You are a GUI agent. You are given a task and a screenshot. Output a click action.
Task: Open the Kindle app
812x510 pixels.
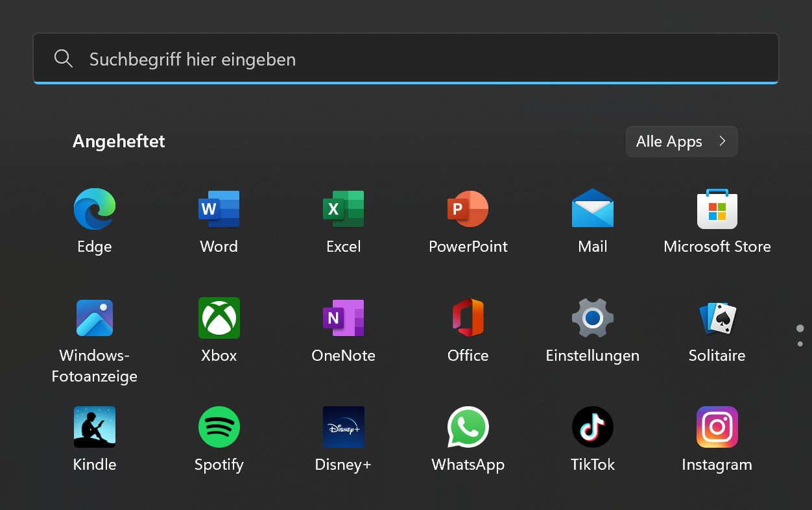95,427
